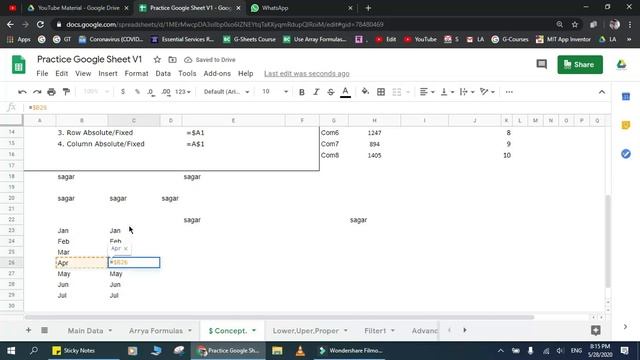Switch to the WhatsApp browser tab
Viewport: 640px width, 360px height.
coord(301,8)
